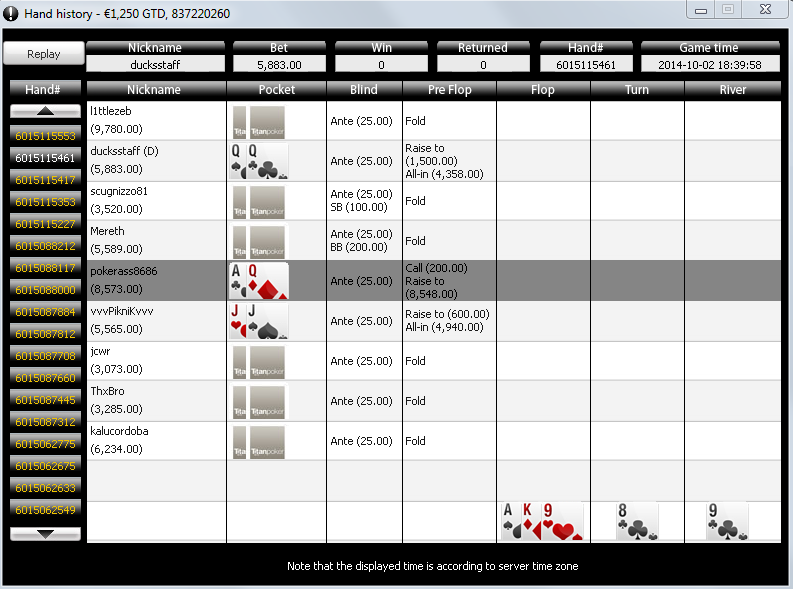Open hand 6015115353 from the list
The width and height of the screenshot is (793, 589).
pyautogui.click(x=45, y=202)
